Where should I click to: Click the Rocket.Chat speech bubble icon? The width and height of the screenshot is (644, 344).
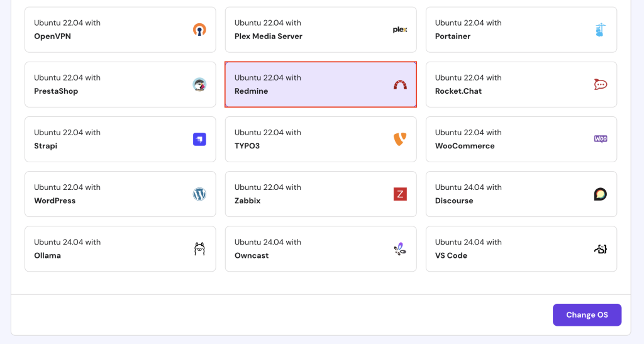click(601, 84)
